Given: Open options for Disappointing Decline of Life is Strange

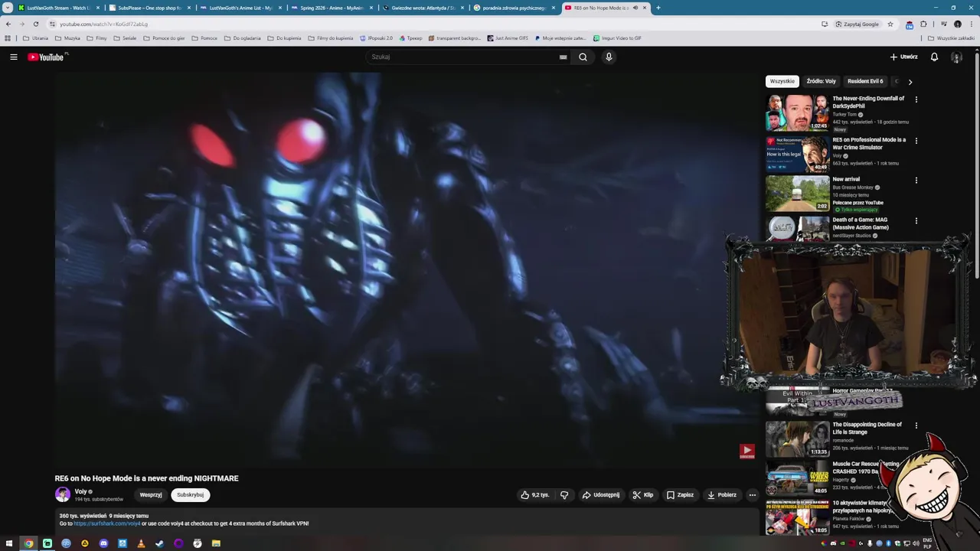Looking at the screenshot, I should 916,425.
